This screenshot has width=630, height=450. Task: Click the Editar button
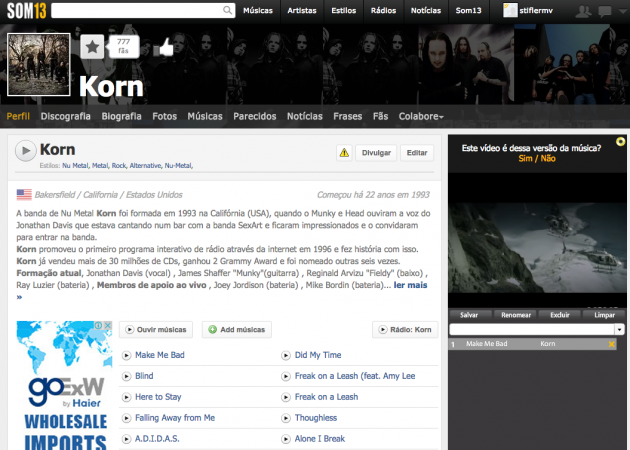click(417, 153)
